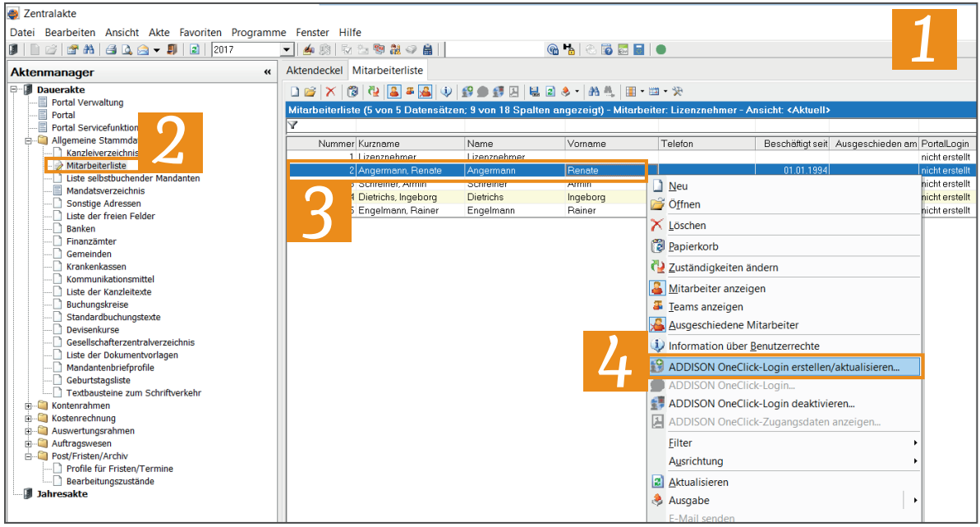The image size is (980, 527).
Task: Expand the Kostenrechnung folder
Action: [29, 419]
